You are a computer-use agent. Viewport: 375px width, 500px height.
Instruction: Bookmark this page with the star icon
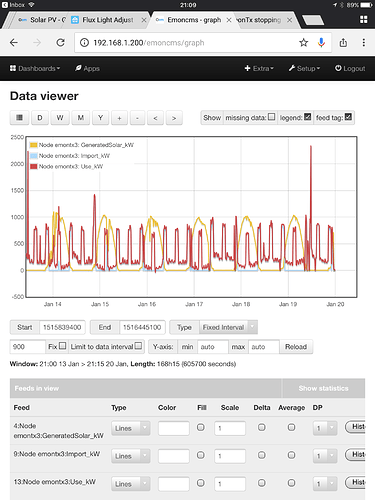pyautogui.click(x=303, y=42)
